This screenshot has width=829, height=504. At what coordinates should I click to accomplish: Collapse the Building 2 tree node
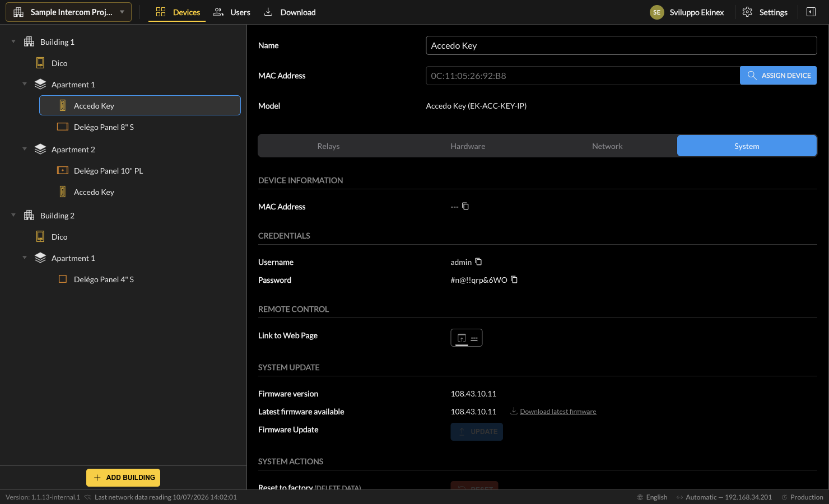13,215
